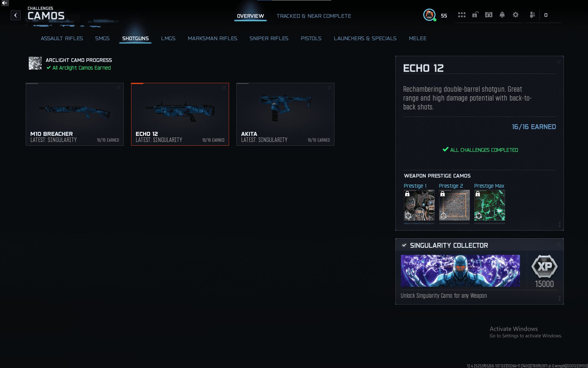
Task: Expand the Singularity Collector panel corner grip
Action: pyautogui.click(x=559, y=244)
